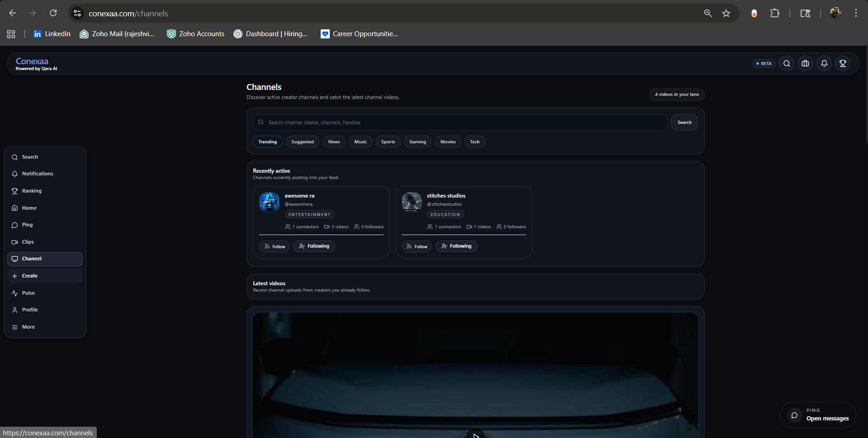Click the address bar URL
The height and width of the screenshot is (438, 868).
[128, 14]
